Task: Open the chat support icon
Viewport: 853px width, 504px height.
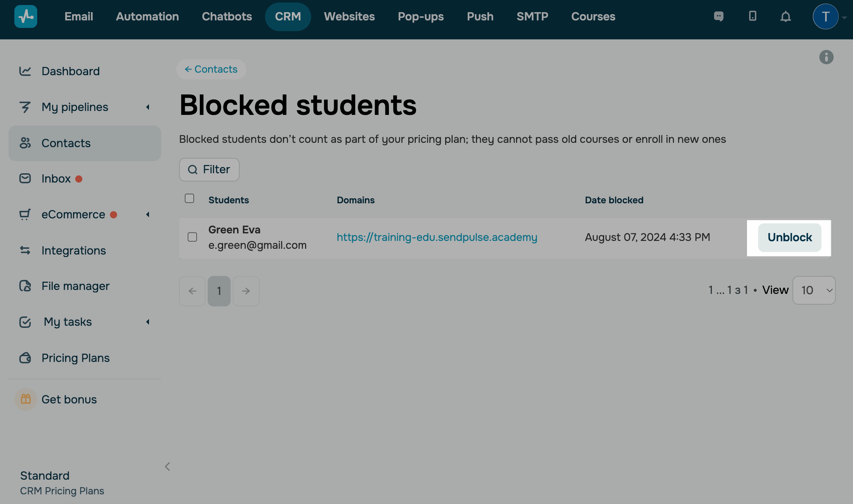Action: point(718,16)
